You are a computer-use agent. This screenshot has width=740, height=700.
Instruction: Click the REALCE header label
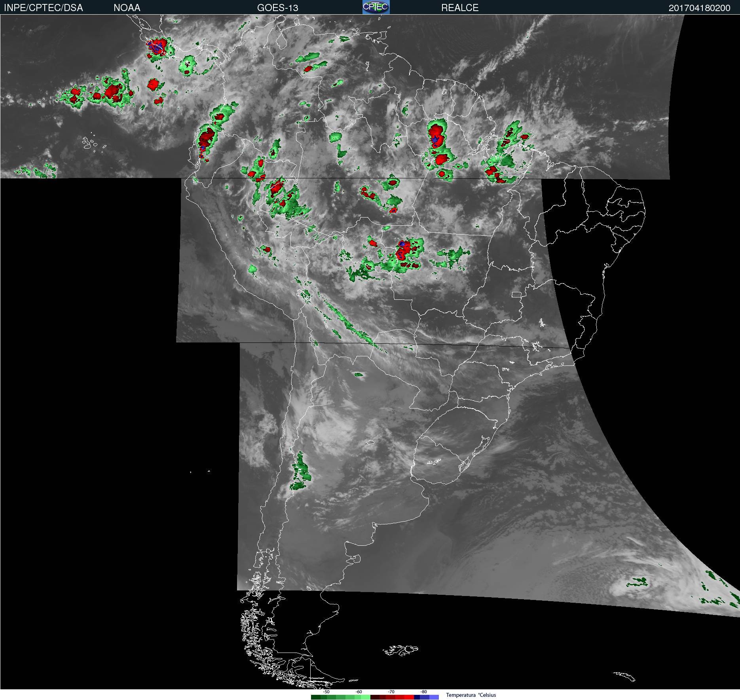pos(460,8)
